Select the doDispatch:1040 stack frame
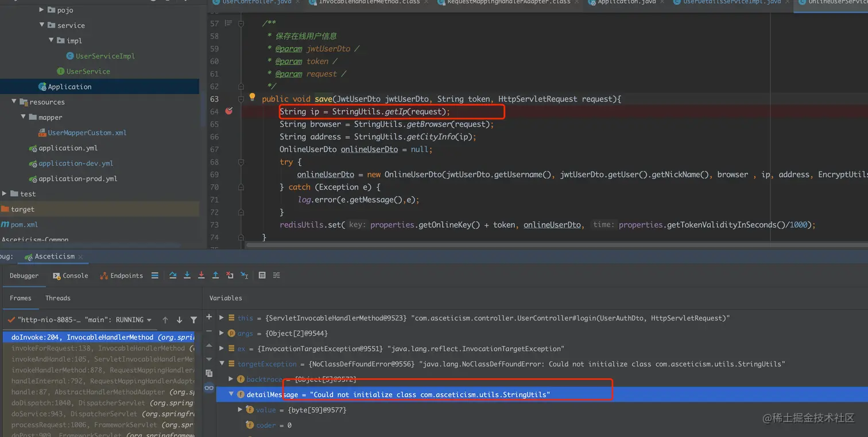Screen dimensions: 868x437 tap(99, 403)
